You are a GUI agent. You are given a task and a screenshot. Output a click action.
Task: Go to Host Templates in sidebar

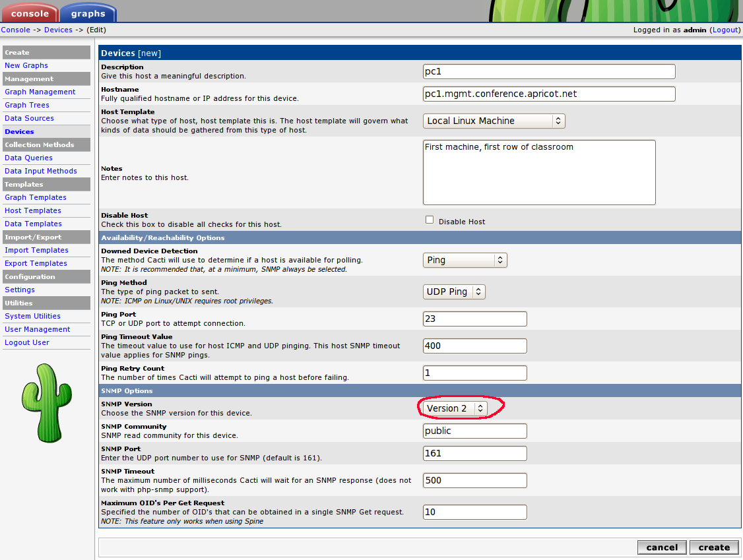pos(33,210)
